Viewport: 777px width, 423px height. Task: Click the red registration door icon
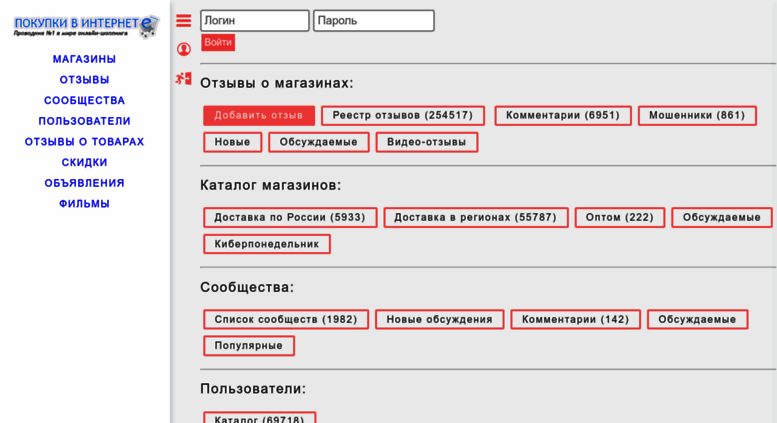pyautogui.click(x=183, y=78)
